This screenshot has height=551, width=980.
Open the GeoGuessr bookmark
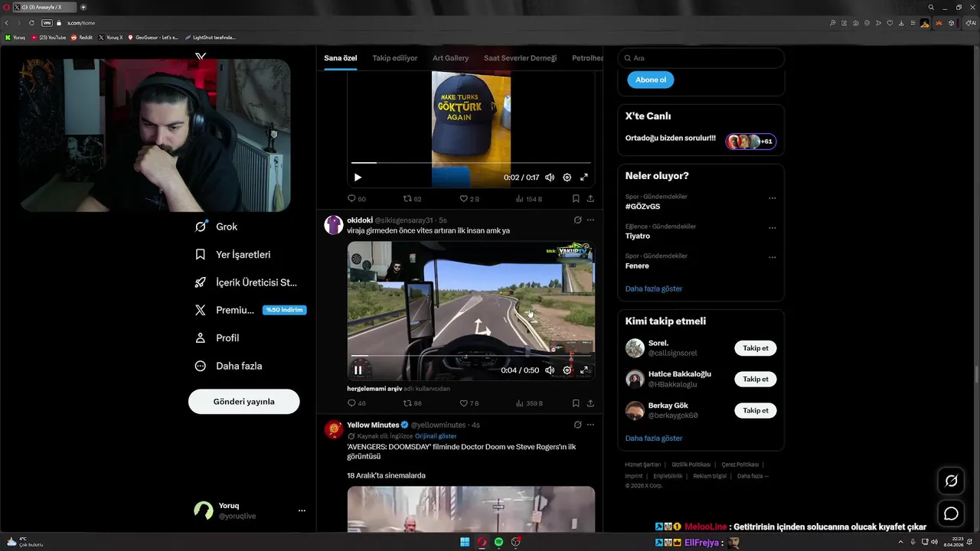click(152, 37)
